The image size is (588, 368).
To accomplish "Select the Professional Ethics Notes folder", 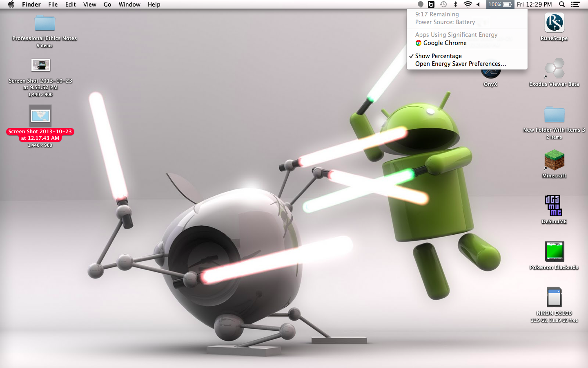I will [45, 23].
